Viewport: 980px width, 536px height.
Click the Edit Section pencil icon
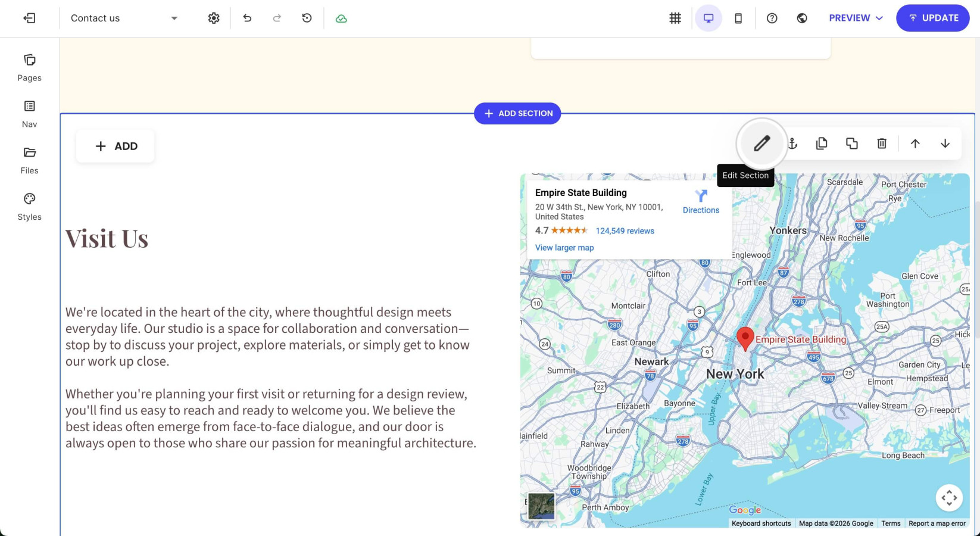tap(761, 144)
